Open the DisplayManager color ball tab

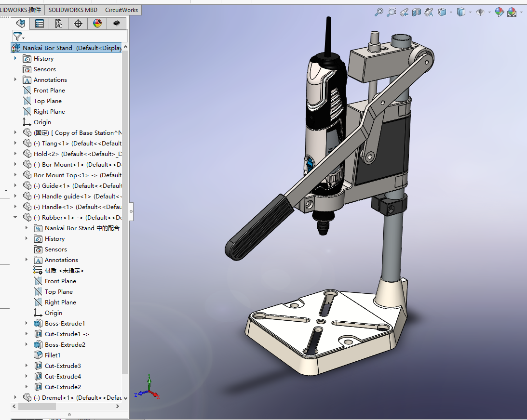[x=97, y=23]
